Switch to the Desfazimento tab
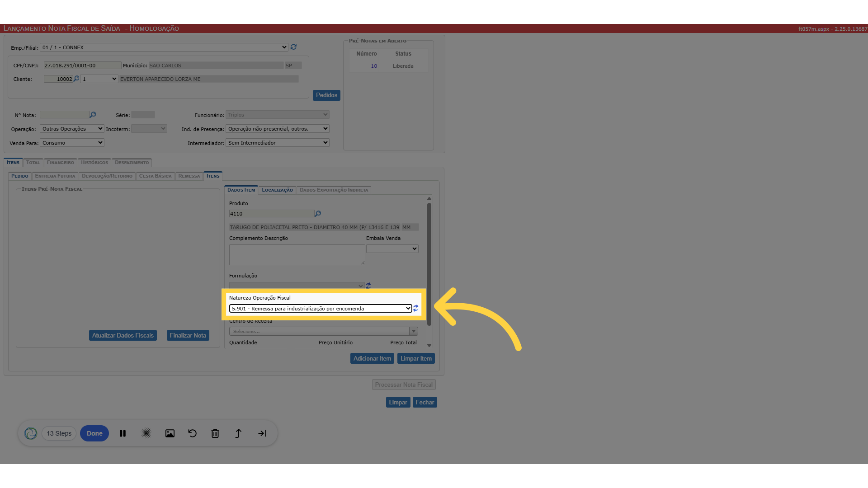Viewport: 868px width, 488px height. [x=132, y=162]
